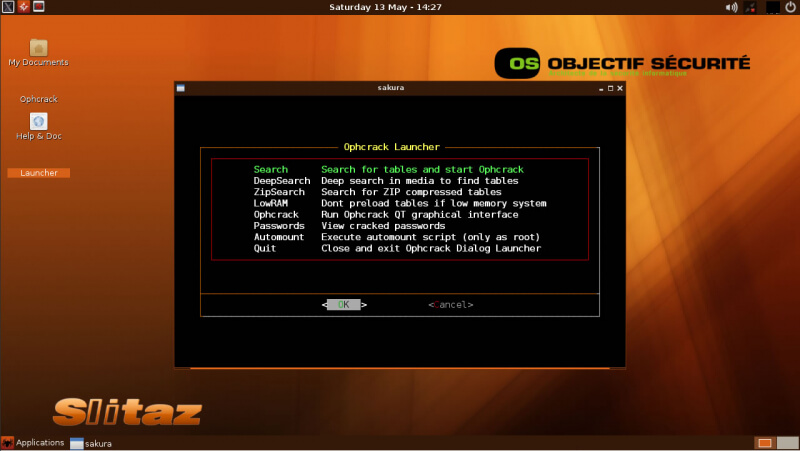Screen dimensions: 800x451
Task: Confirm with the OK button
Action: (344, 305)
